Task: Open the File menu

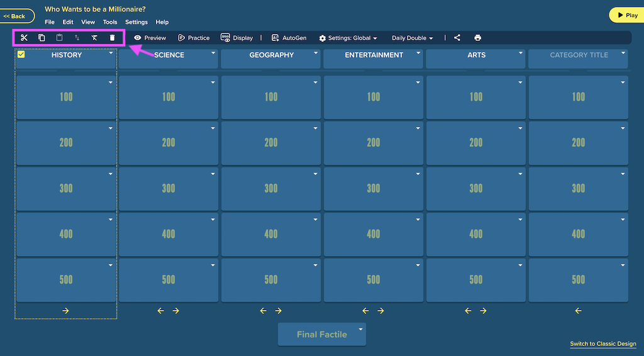Action: pyautogui.click(x=50, y=22)
